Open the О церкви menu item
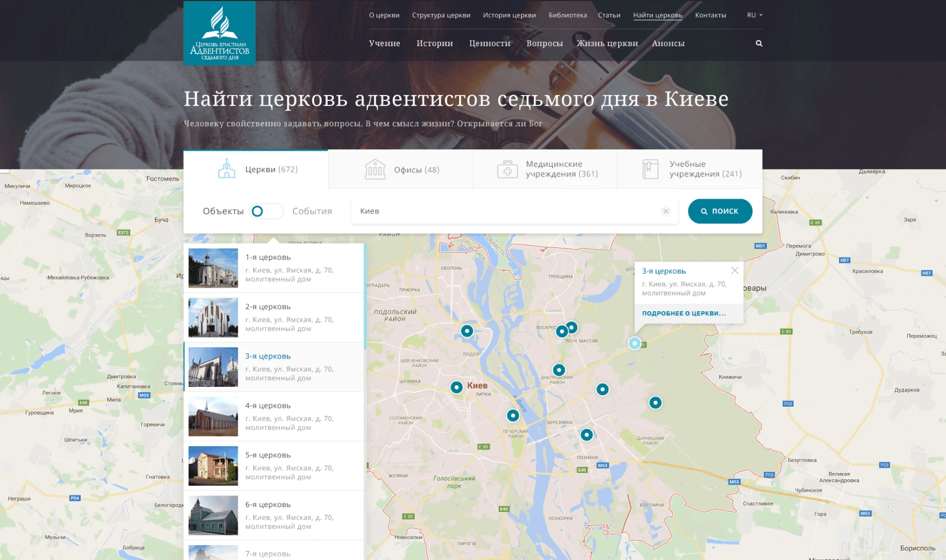 pos(384,15)
